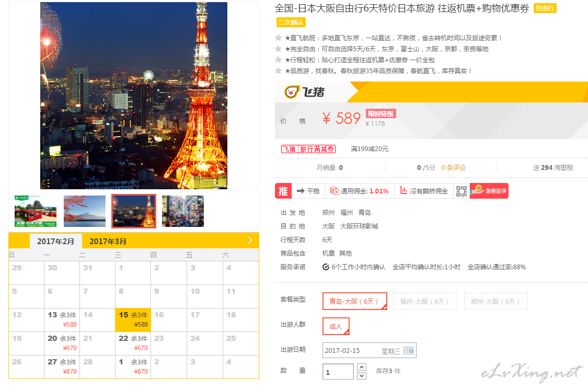Pick February 20 with ¥679 price
Image resolution: width=588 pixels, height=390 pixels.
(62, 343)
